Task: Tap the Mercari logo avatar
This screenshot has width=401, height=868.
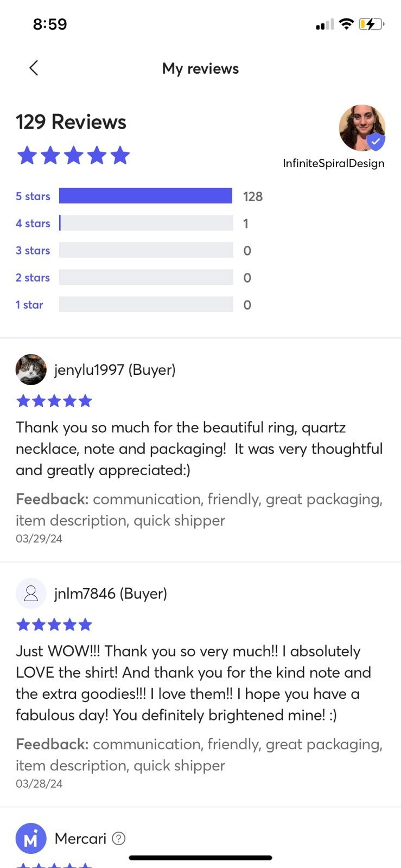Action: 31,838
